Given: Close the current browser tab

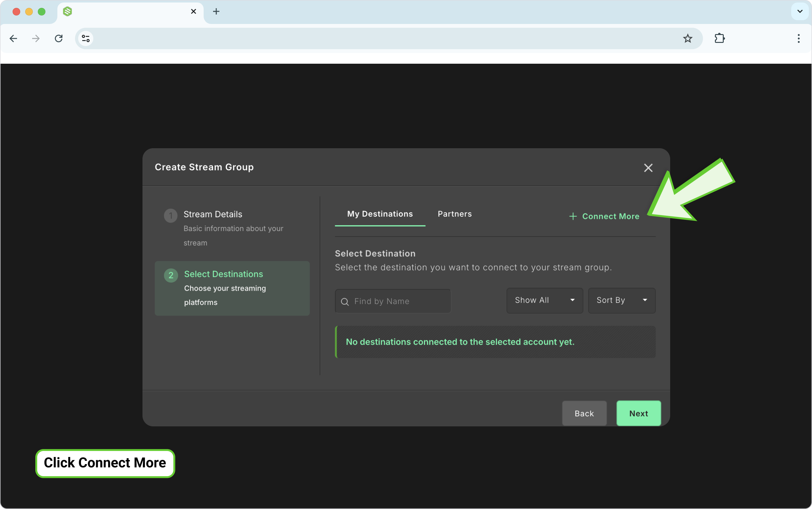Looking at the screenshot, I should tap(194, 11).
